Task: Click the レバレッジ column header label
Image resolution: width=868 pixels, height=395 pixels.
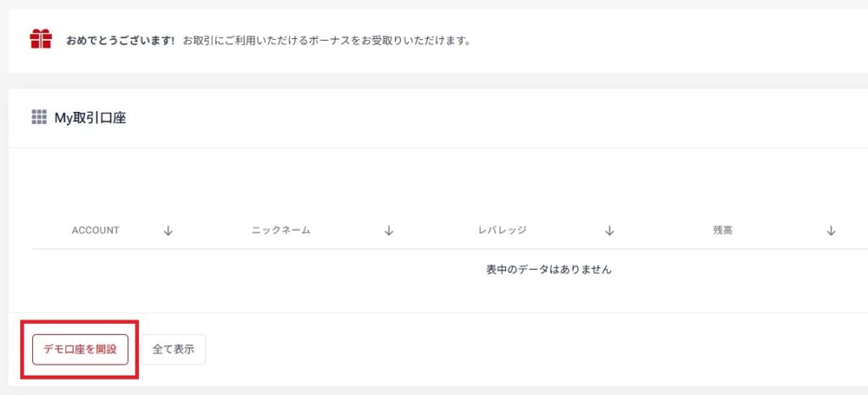Action: (x=503, y=231)
